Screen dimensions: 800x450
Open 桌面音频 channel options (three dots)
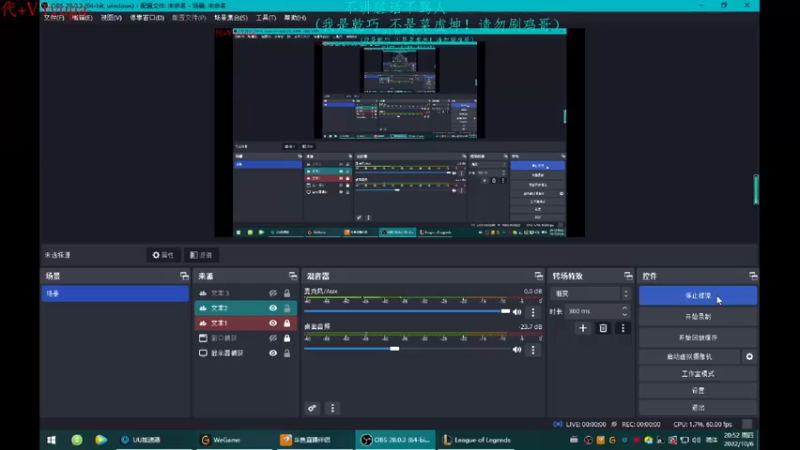point(533,349)
